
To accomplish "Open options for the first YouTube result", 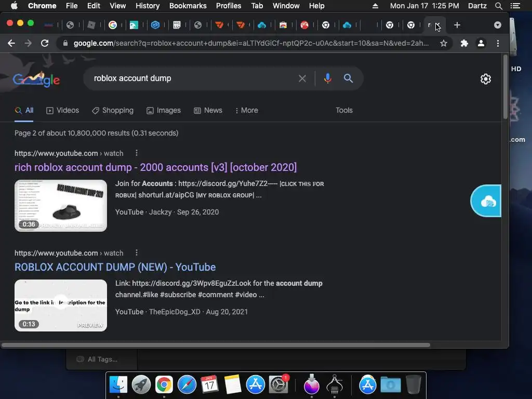I will (x=137, y=153).
